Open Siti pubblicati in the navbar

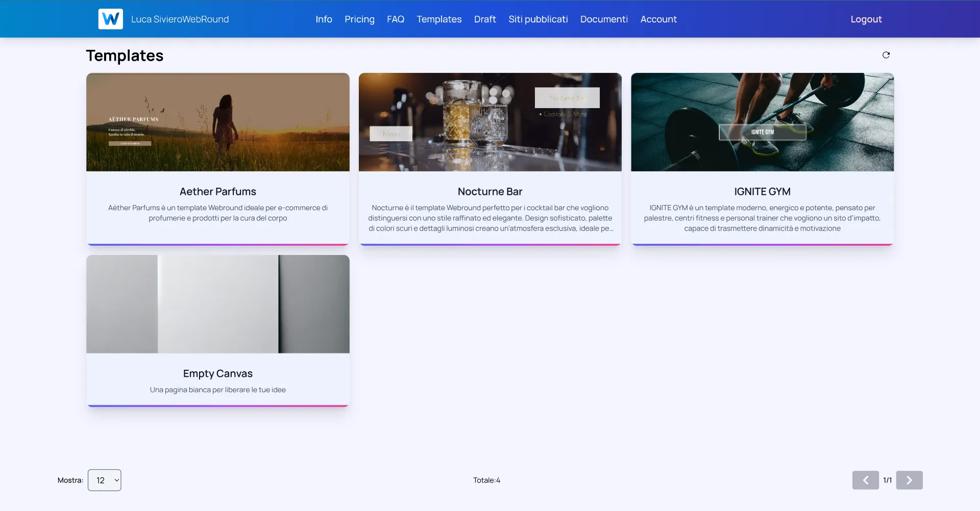pos(538,19)
